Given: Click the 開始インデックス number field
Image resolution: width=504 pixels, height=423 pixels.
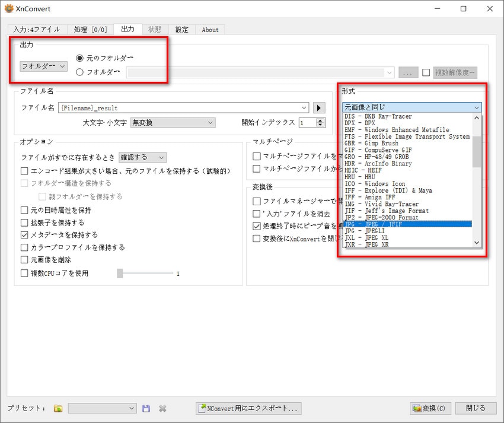Looking at the screenshot, I should pyautogui.click(x=308, y=123).
